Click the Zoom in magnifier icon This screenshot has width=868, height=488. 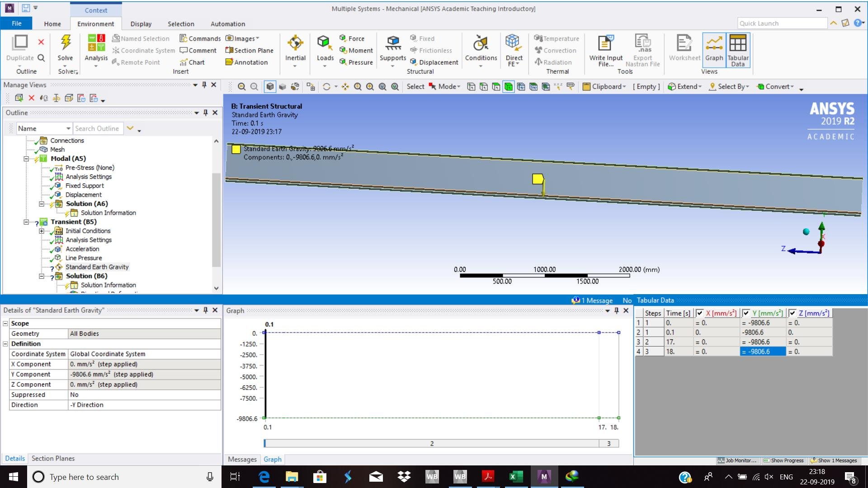[370, 87]
